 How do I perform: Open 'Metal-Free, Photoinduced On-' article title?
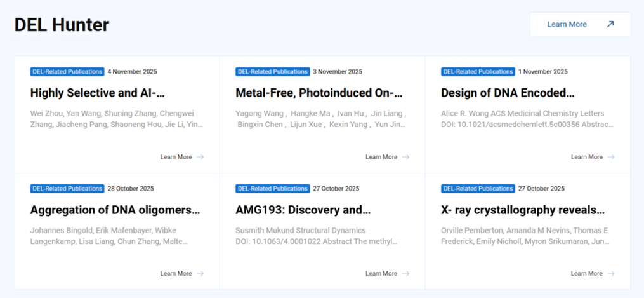319,93
